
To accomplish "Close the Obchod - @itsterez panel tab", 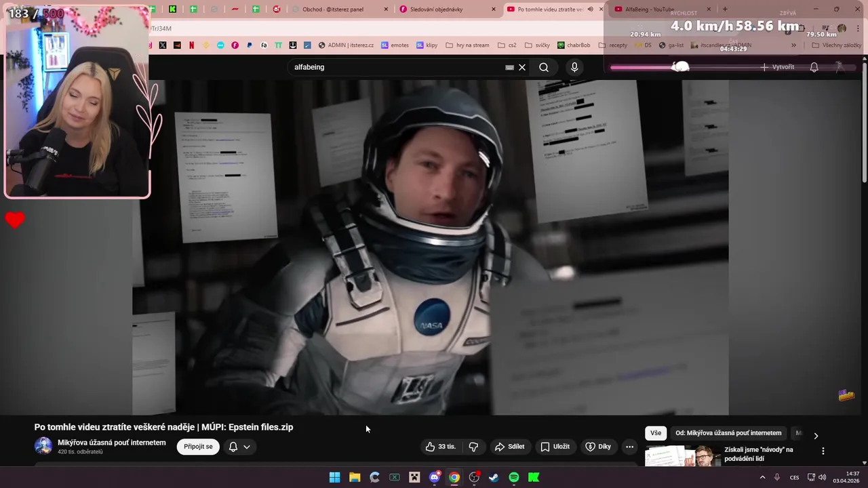I will tap(387, 9).
